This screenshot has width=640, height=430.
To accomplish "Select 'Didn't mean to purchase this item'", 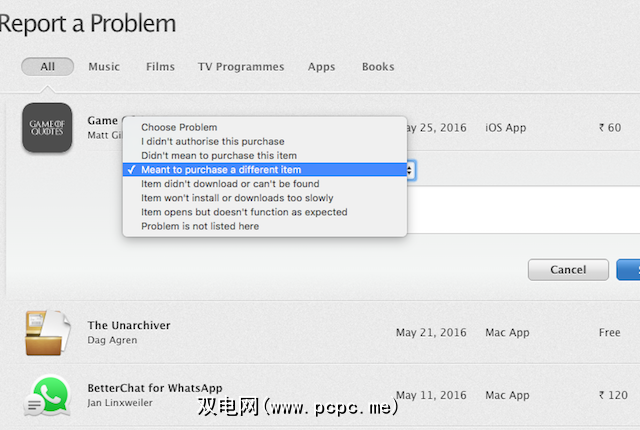I will [264, 155].
